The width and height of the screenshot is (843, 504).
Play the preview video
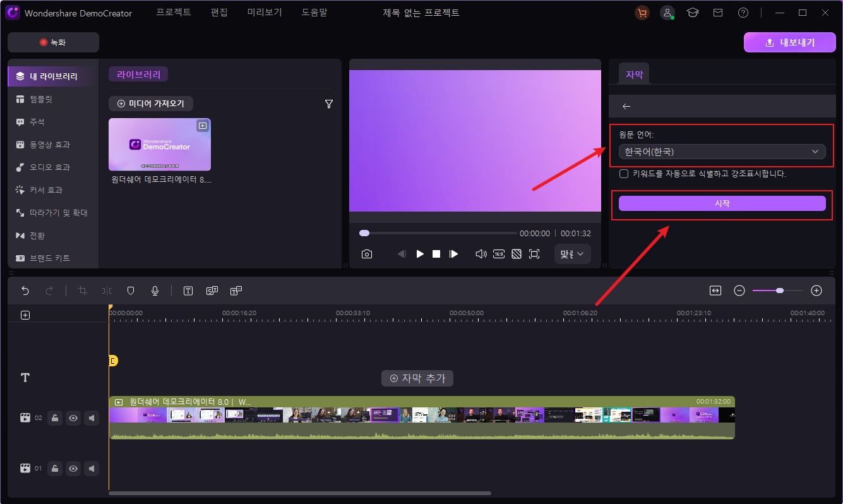point(420,254)
